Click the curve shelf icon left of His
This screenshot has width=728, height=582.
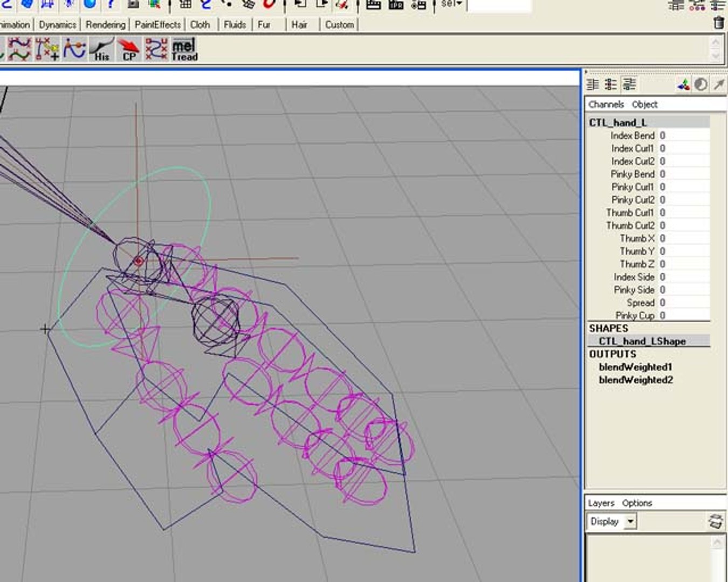click(x=74, y=49)
